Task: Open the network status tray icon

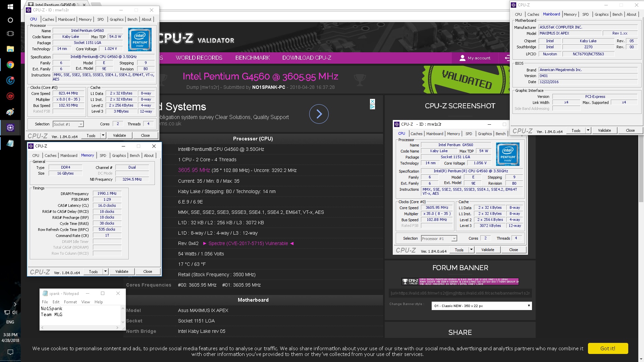Action: coord(7,312)
